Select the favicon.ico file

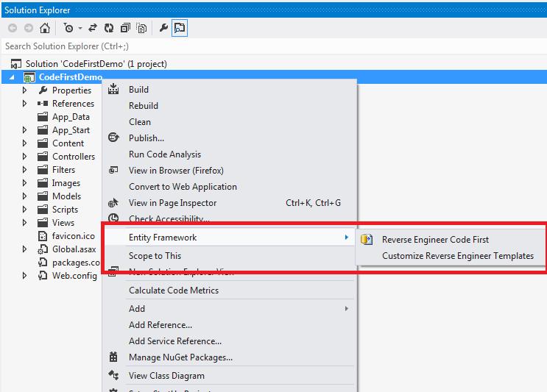pyautogui.click(x=73, y=236)
